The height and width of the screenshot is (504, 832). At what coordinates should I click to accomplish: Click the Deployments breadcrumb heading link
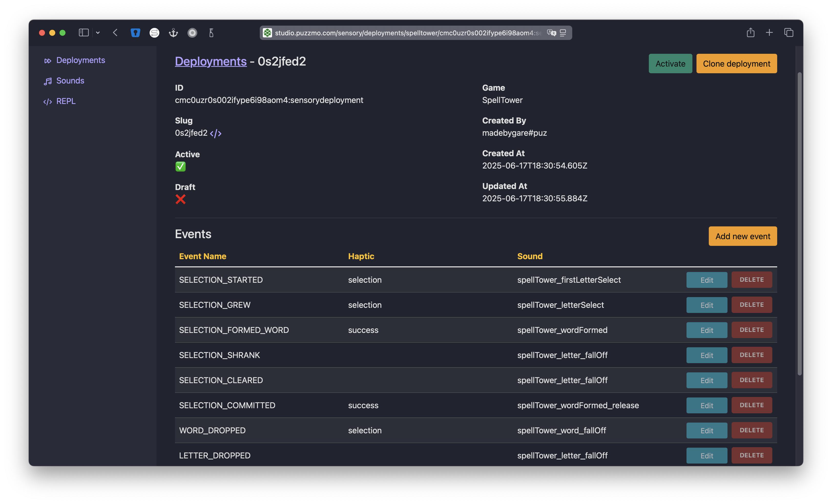(210, 61)
